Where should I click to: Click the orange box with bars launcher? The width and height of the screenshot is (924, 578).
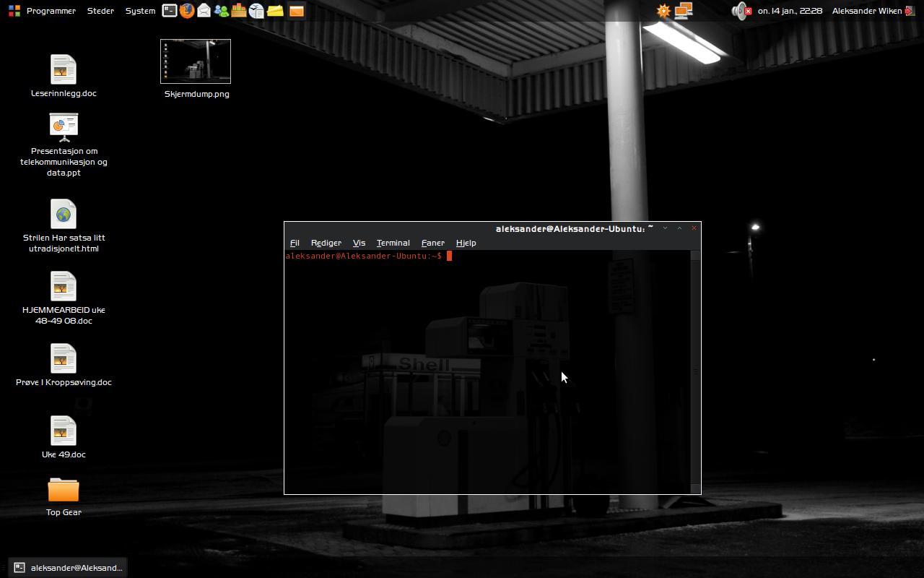tap(239, 10)
